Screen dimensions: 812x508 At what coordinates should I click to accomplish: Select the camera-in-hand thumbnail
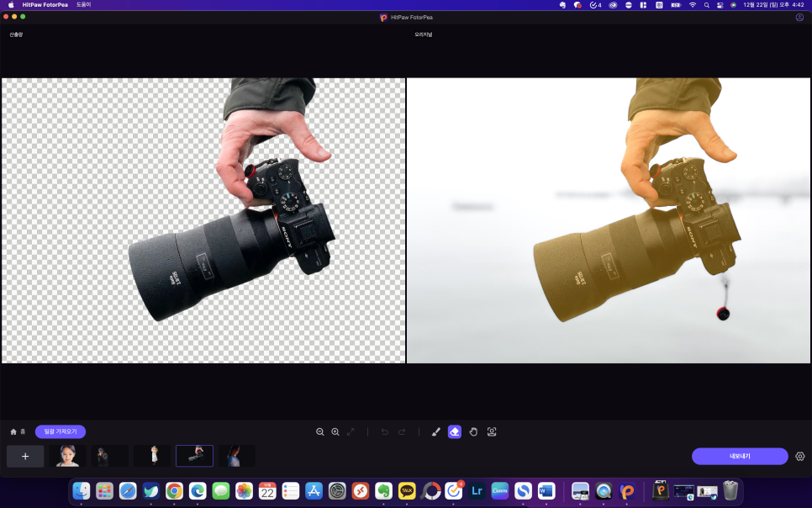[x=195, y=456]
